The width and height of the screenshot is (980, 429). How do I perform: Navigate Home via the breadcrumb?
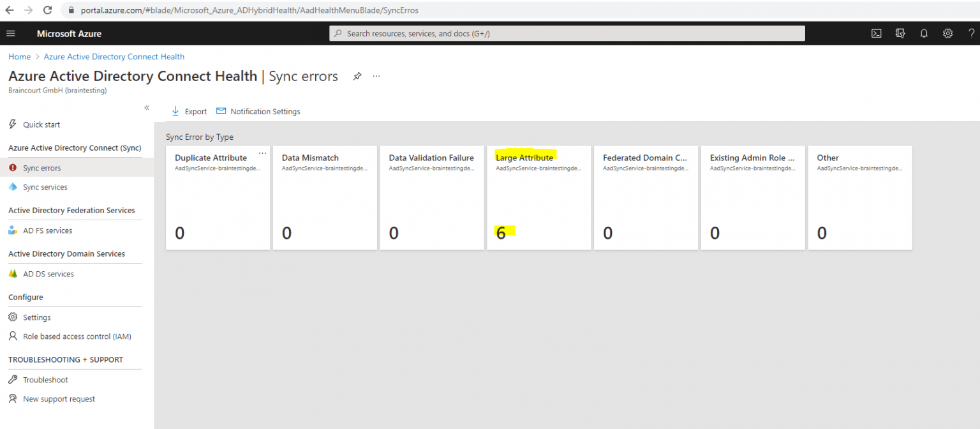point(19,56)
